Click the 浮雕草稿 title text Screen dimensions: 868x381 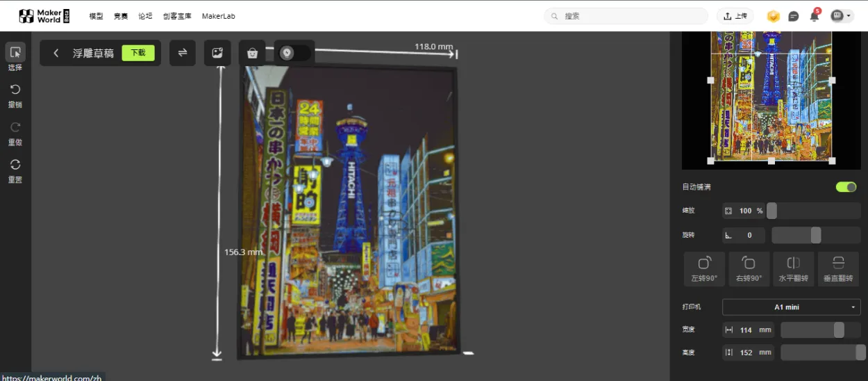pyautogui.click(x=93, y=53)
